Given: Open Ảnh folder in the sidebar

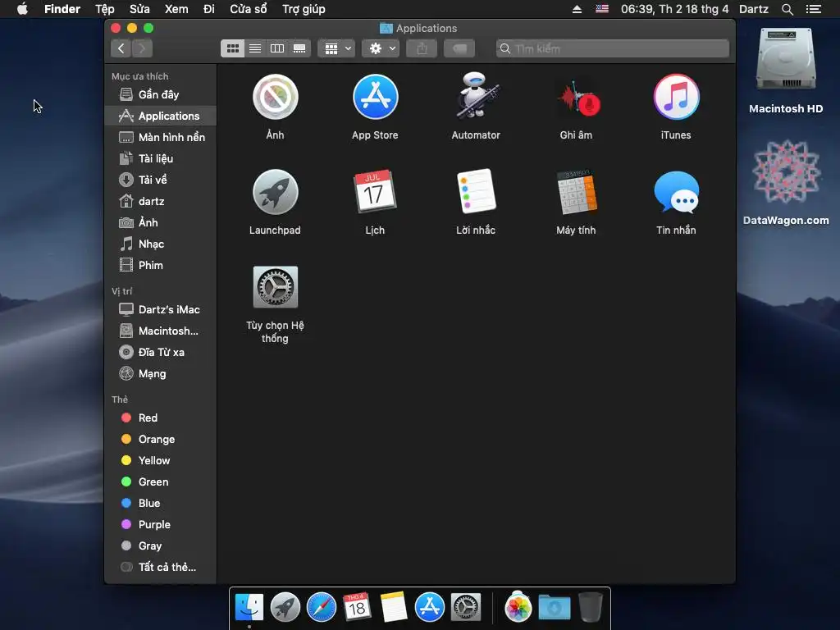Looking at the screenshot, I should tap(161, 222).
